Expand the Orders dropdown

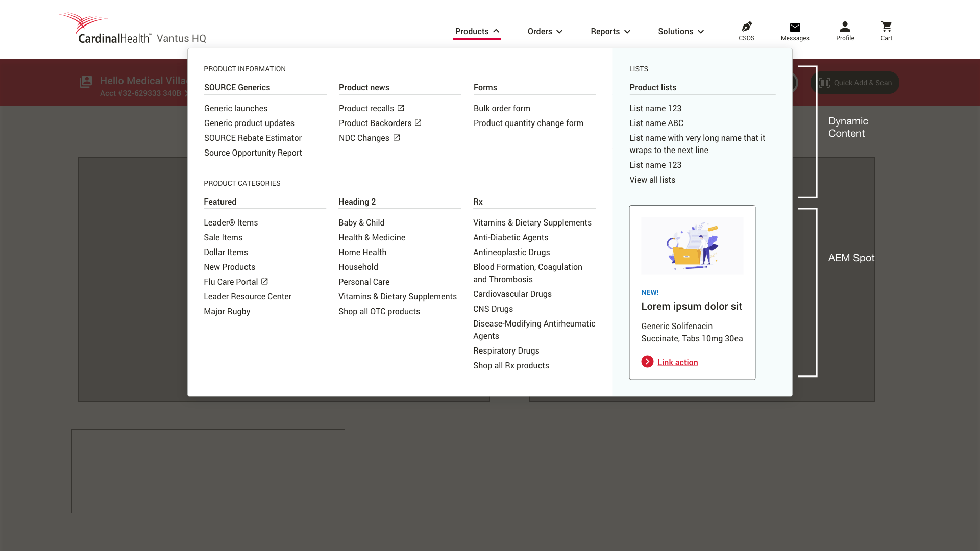(x=545, y=32)
